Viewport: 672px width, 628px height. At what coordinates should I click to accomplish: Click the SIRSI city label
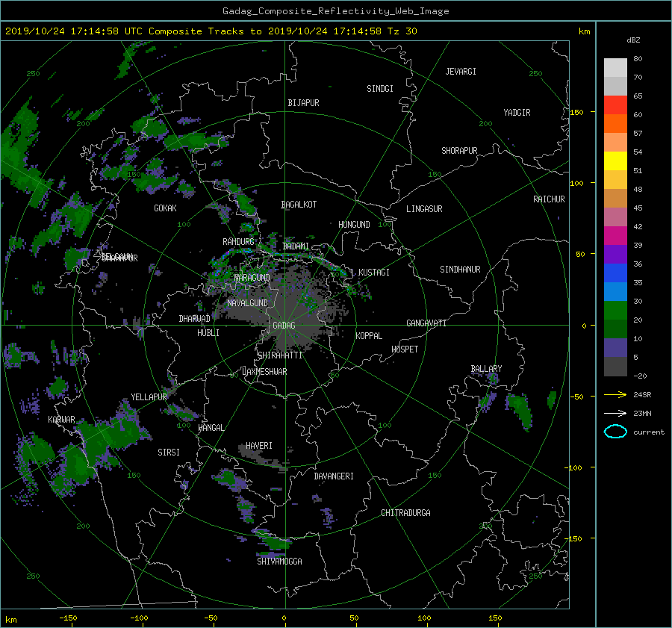click(x=169, y=453)
